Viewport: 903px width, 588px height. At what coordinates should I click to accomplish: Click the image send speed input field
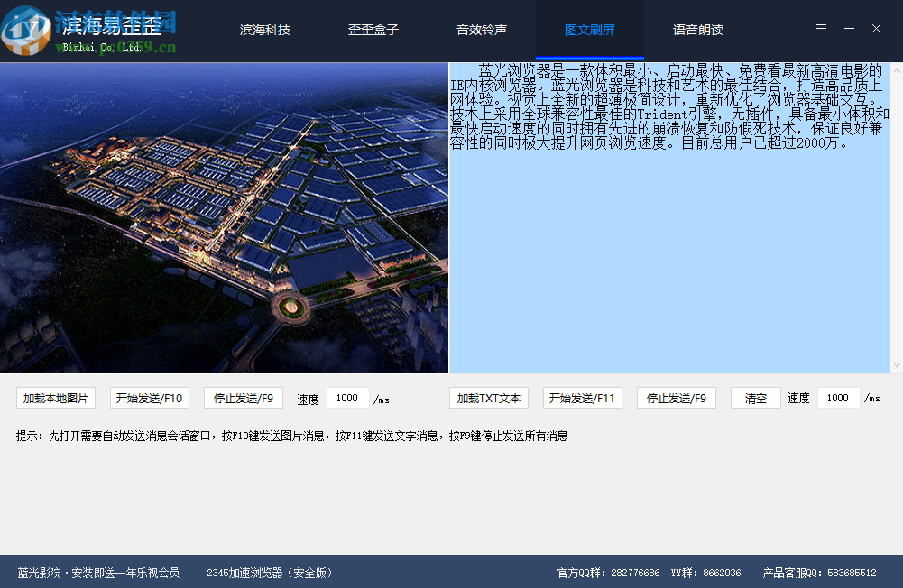pyautogui.click(x=348, y=397)
